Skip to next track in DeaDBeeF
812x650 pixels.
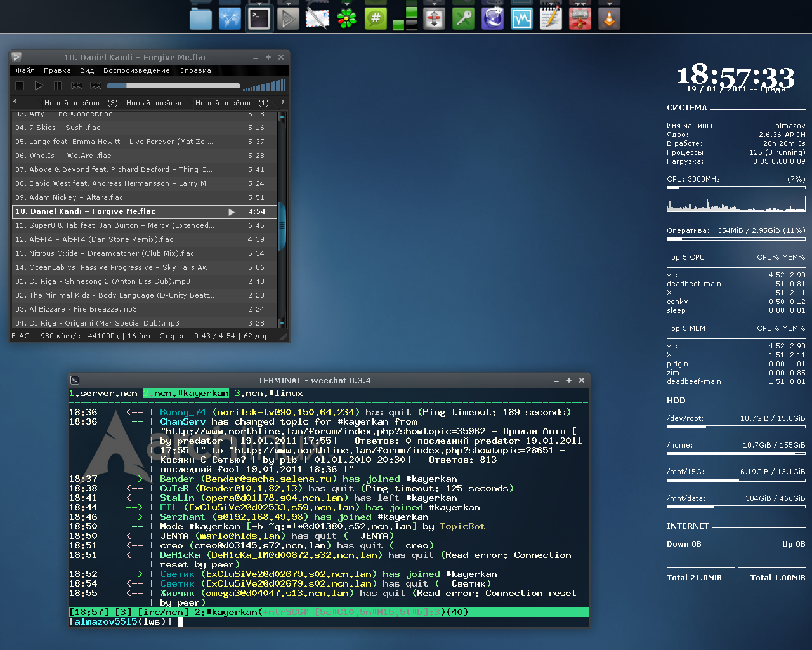96,85
